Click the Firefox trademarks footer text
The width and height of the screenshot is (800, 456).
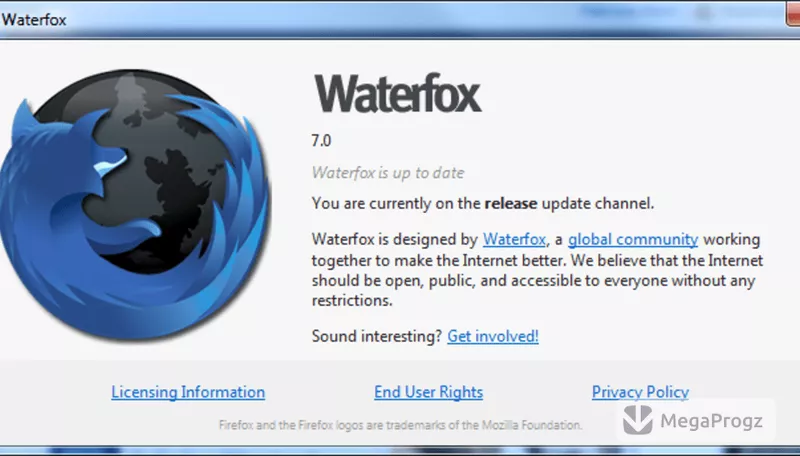(401, 425)
